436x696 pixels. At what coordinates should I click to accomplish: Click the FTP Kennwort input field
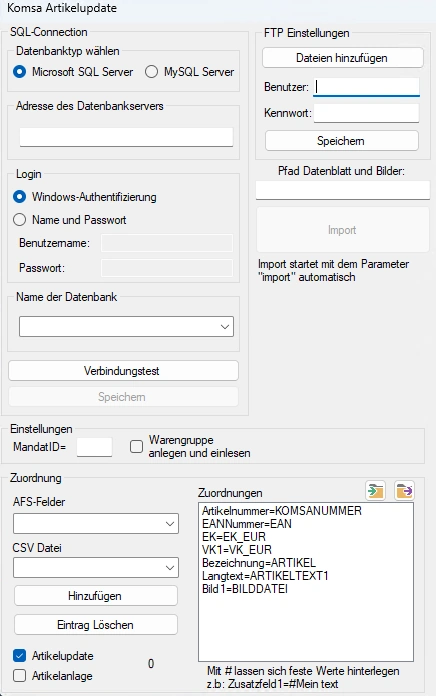(x=366, y=113)
